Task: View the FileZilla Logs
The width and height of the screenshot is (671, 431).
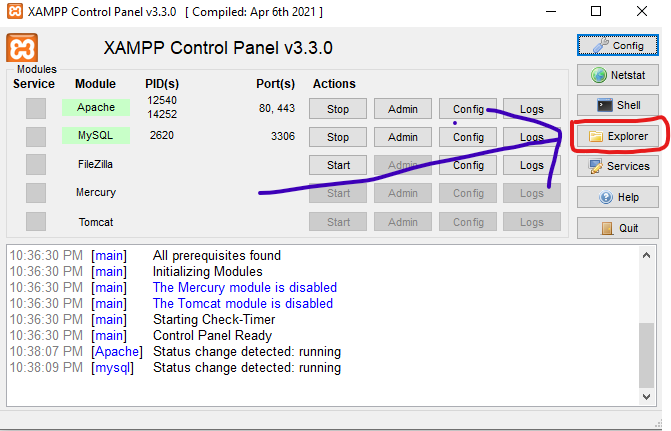Action: pyautogui.click(x=532, y=165)
